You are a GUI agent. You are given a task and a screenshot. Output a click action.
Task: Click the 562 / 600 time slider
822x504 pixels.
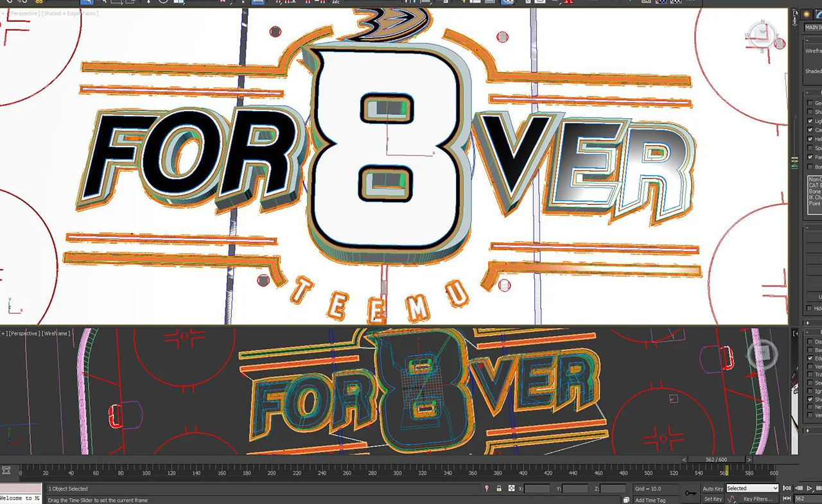click(717, 459)
